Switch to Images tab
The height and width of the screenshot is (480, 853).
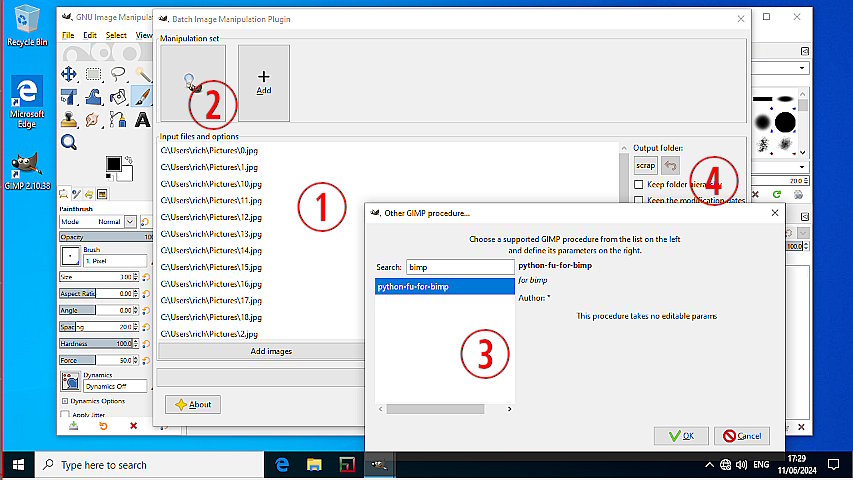tap(102, 194)
